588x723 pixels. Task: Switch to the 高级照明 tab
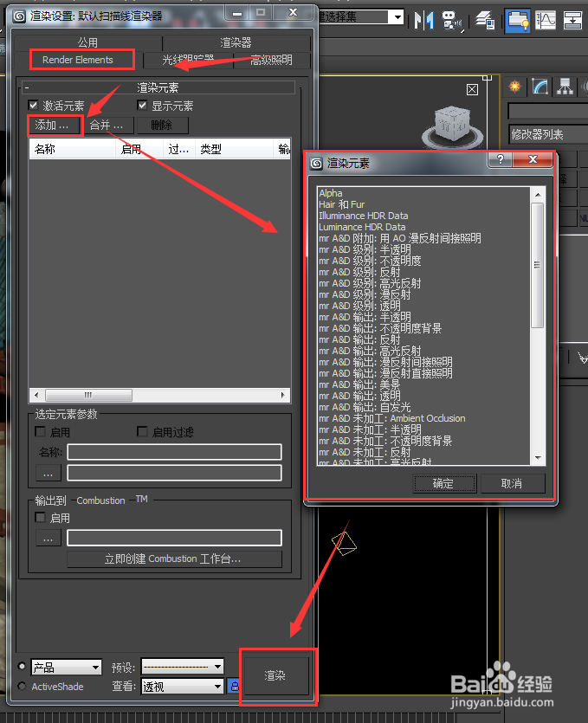click(x=272, y=60)
